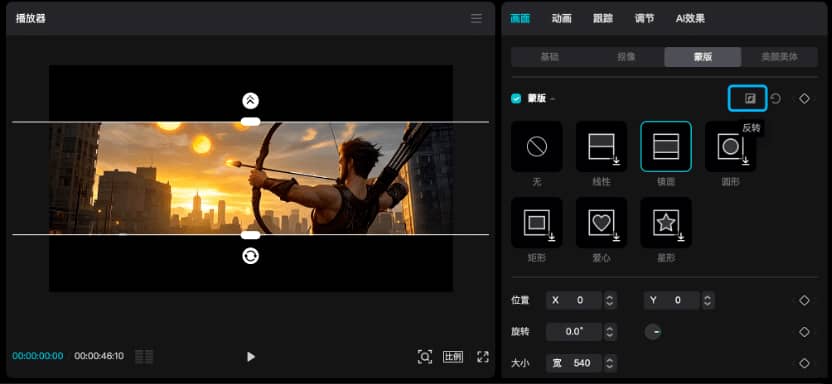
Task: Switch to the 跟踪 tab
Action: (603, 19)
